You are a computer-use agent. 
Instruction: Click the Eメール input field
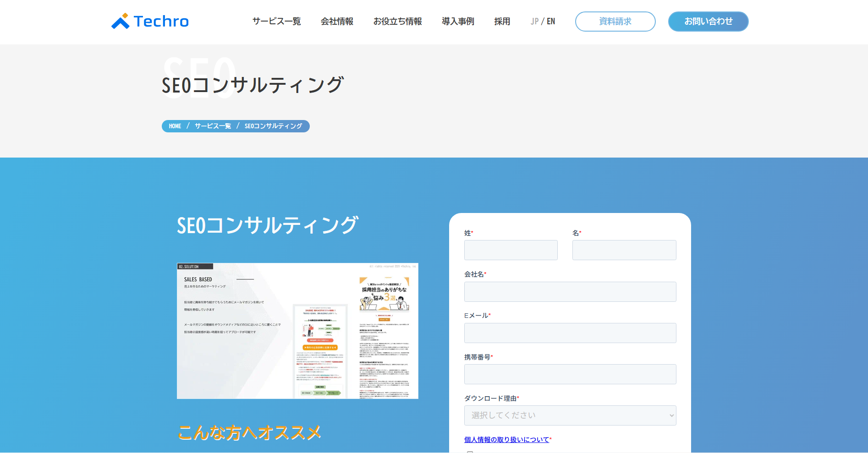570,333
